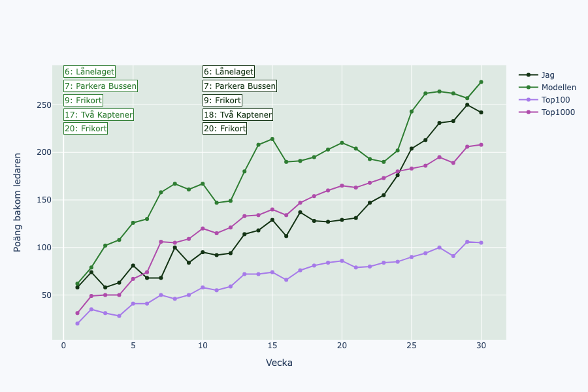Click the black '7: Parkera Bussen' box
The height and width of the screenshot is (392, 588).
click(x=240, y=86)
